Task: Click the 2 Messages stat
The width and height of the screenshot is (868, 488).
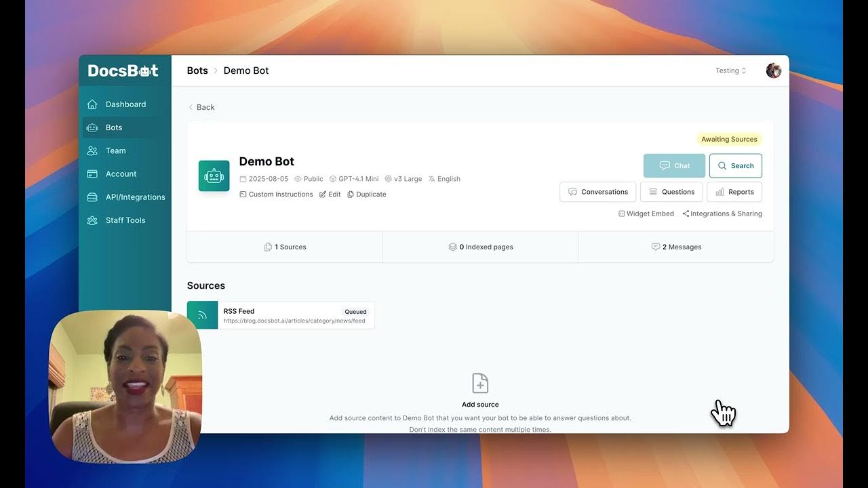Action: click(676, 247)
